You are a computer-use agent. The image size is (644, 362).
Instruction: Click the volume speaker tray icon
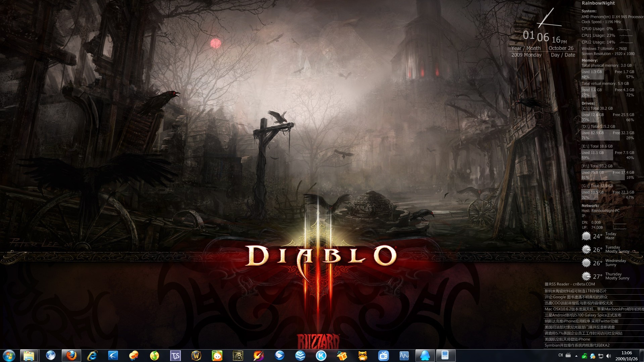tap(609, 356)
